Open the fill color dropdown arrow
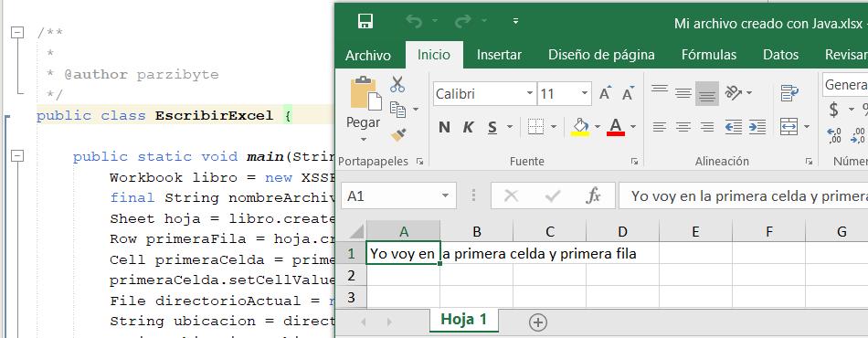The width and height of the screenshot is (868, 338). click(x=598, y=127)
